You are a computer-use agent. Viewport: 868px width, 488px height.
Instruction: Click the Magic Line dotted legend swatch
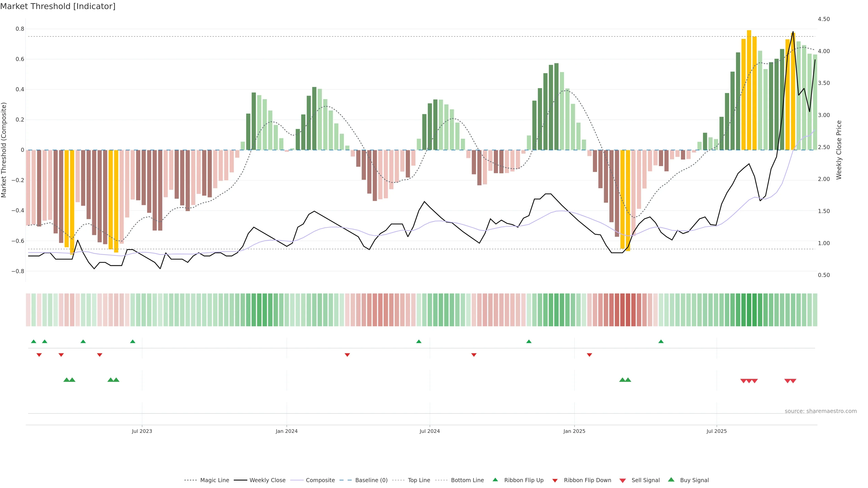190,480
